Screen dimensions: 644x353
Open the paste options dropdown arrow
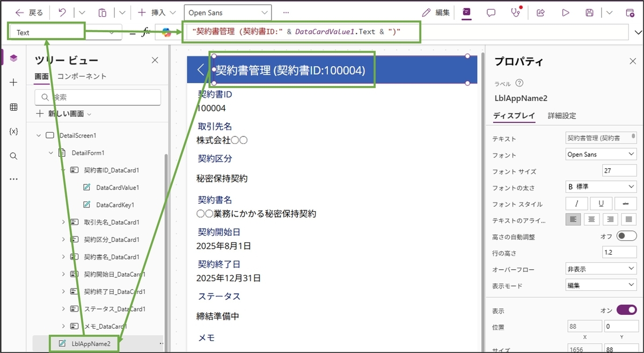[122, 12]
